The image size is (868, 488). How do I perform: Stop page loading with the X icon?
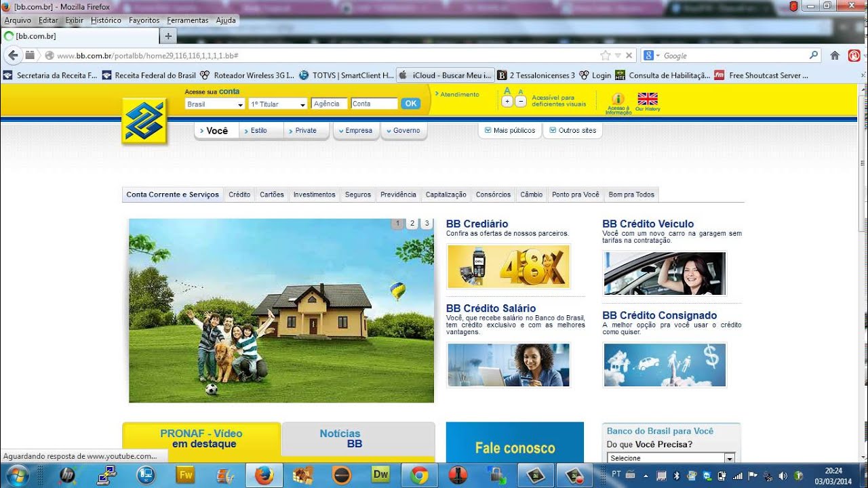click(629, 56)
